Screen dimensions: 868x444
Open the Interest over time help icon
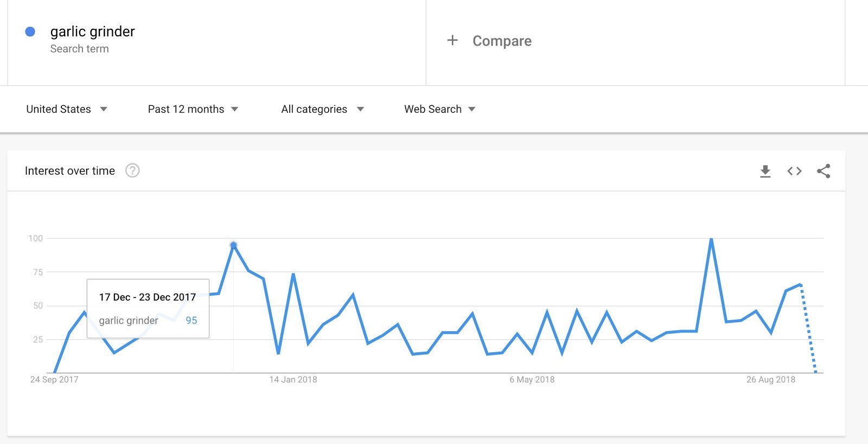coord(132,171)
